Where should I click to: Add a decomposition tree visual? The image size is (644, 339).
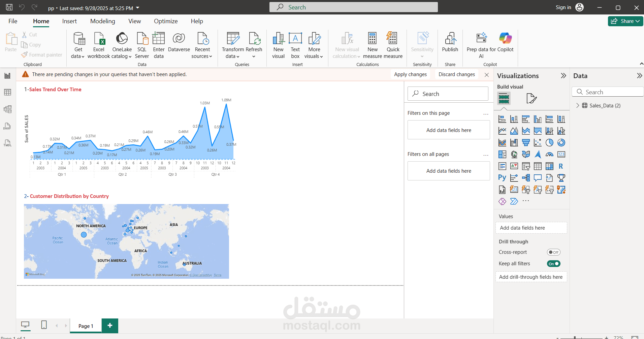pos(526,178)
